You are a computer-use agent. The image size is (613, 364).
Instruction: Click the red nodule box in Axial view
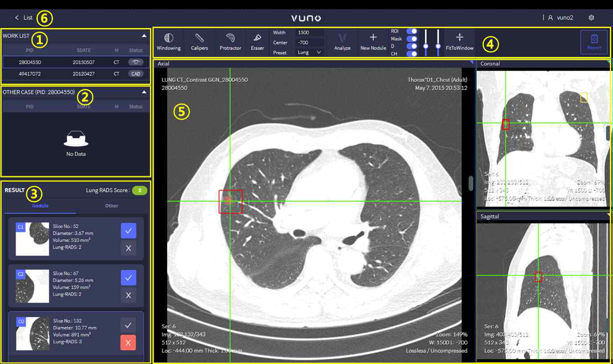(x=231, y=202)
